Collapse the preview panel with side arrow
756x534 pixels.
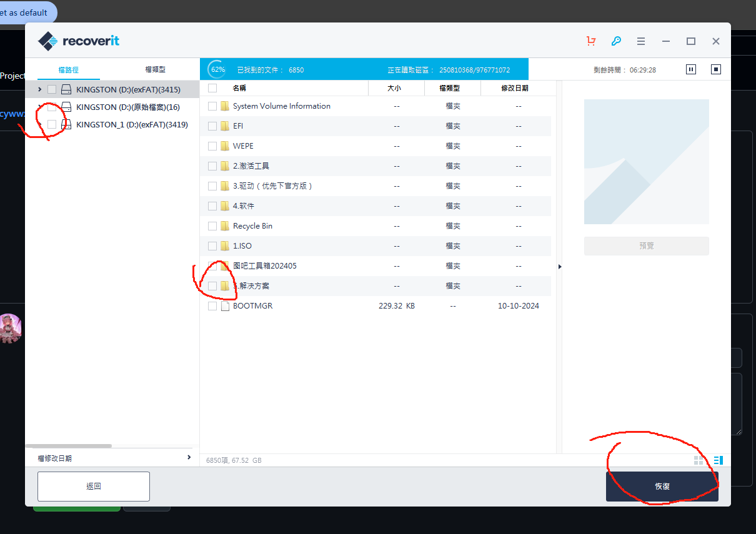click(560, 267)
